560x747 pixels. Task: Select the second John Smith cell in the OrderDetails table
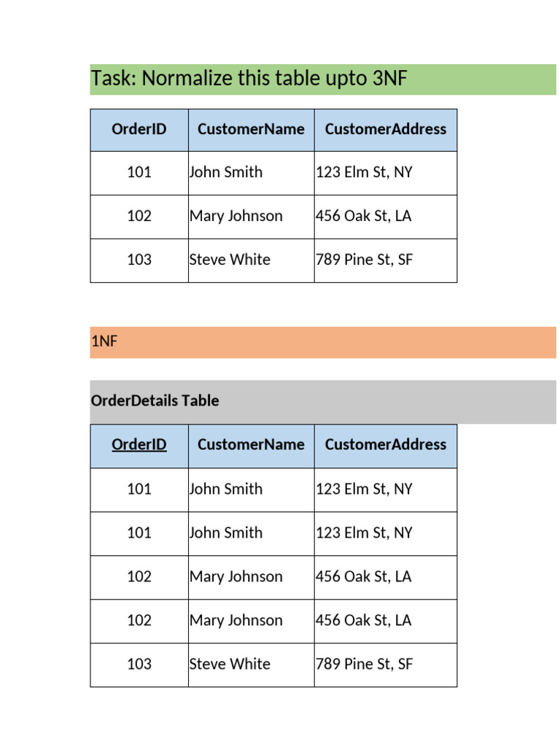[226, 533]
